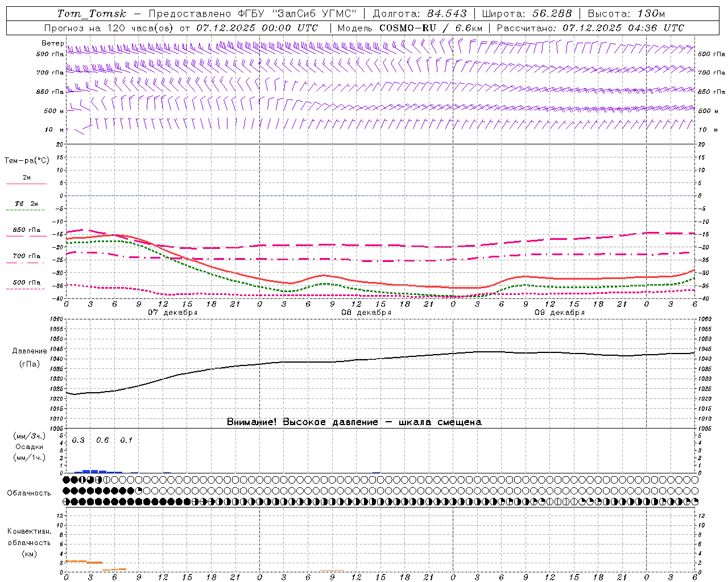Select the 09 декабря date label
Screen dimensions: 728x582
click(560, 313)
